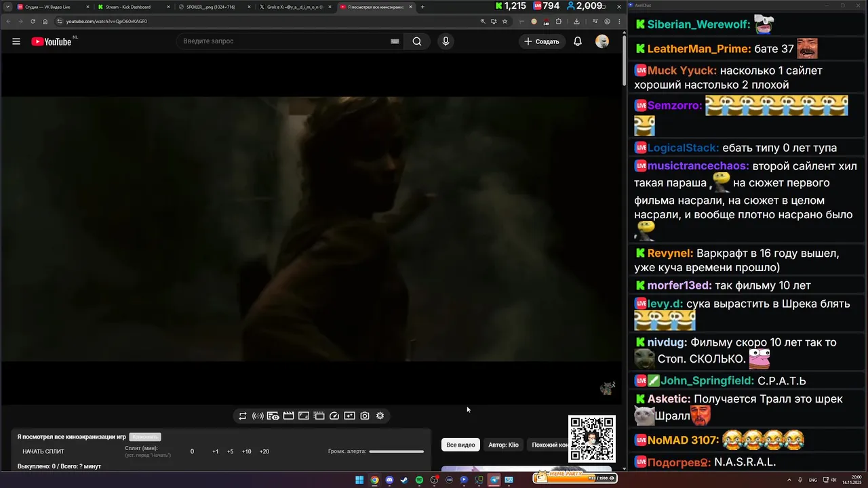This screenshot has height=488, width=868.
Task: Add +20 minutes to the split
Action: [x=264, y=451]
